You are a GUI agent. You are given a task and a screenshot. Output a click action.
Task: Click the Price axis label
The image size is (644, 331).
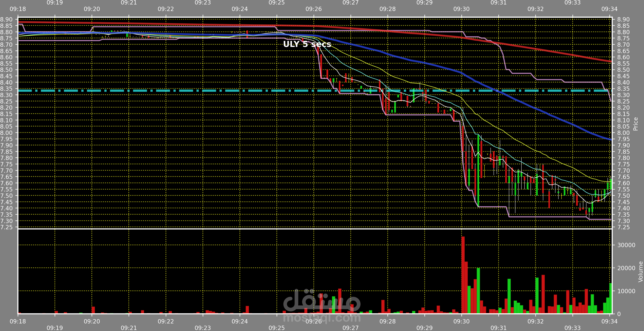point(635,124)
